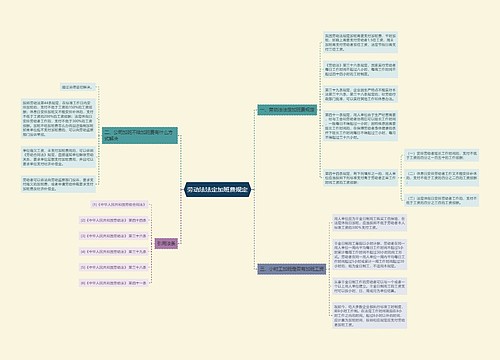Screen dimensions: 500x360
Task: Open reference [1] 中华人民共和国劳动合同法
Action: click(119, 204)
